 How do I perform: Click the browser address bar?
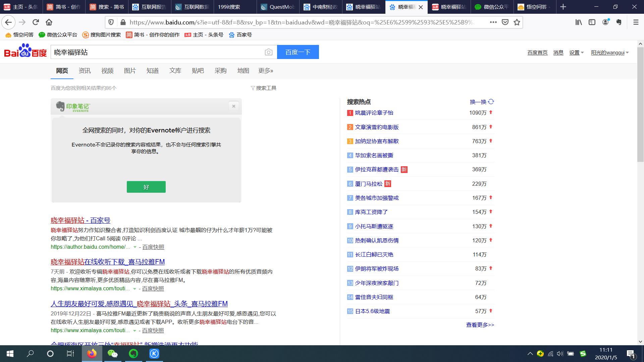click(x=302, y=22)
